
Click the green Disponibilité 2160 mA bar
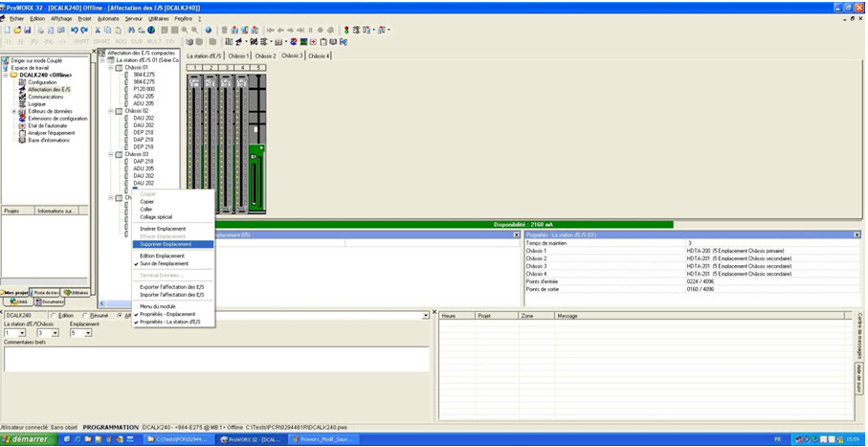click(x=443, y=224)
